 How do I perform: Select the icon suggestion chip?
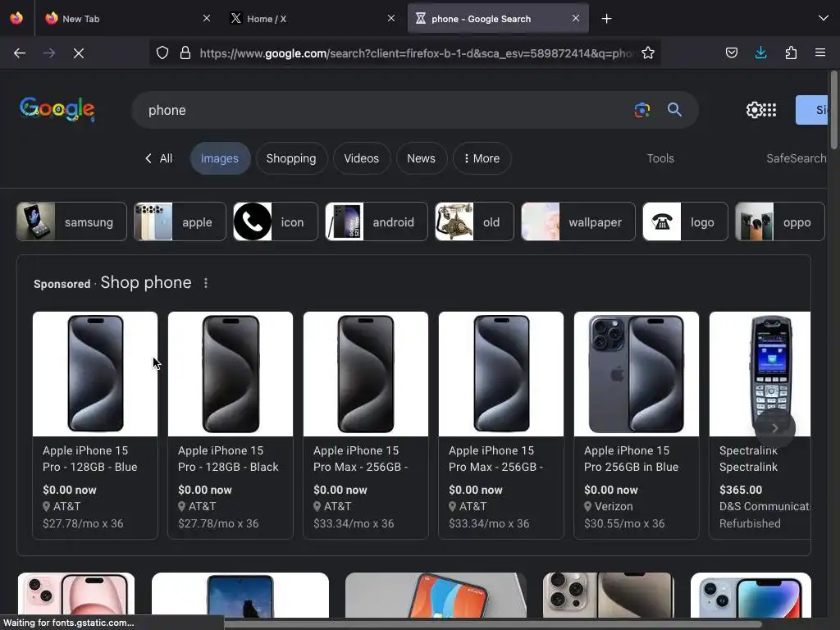coord(276,221)
